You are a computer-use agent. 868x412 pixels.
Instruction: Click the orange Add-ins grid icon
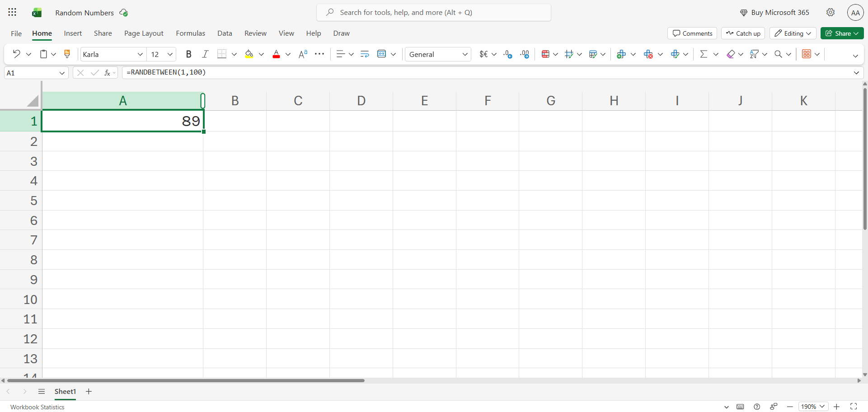(x=807, y=54)
